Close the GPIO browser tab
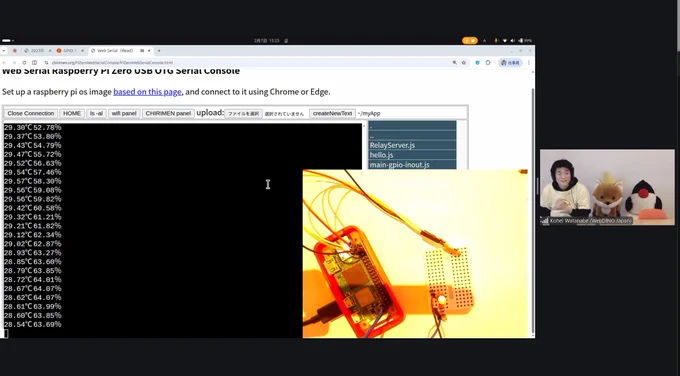The height and width of the screenshot is (376, 680). click(82, 51)
